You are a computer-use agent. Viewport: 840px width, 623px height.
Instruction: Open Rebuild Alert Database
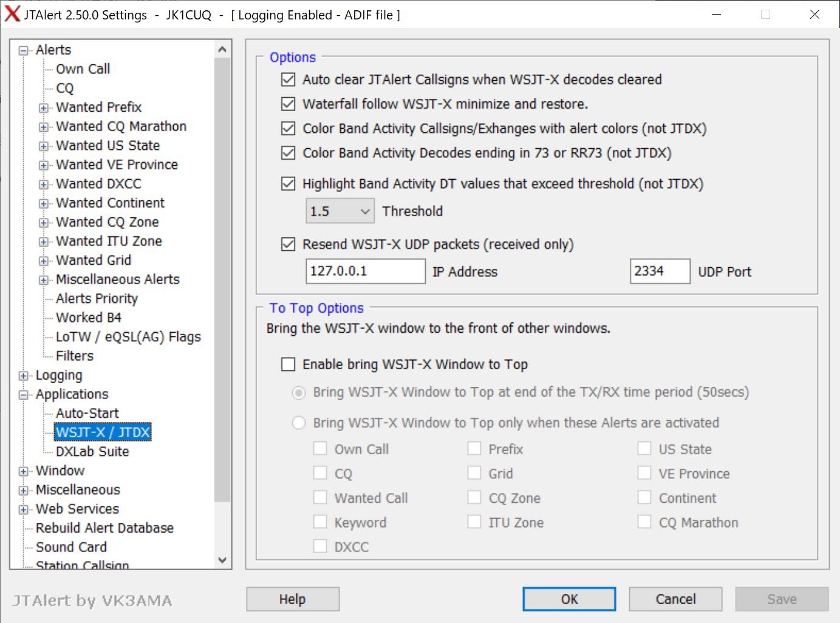click(104, 528)
